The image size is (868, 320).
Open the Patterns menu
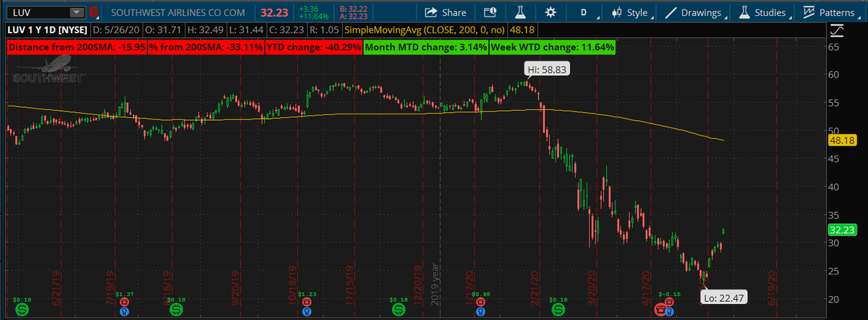pyautogui.click(x=838, y=12)
